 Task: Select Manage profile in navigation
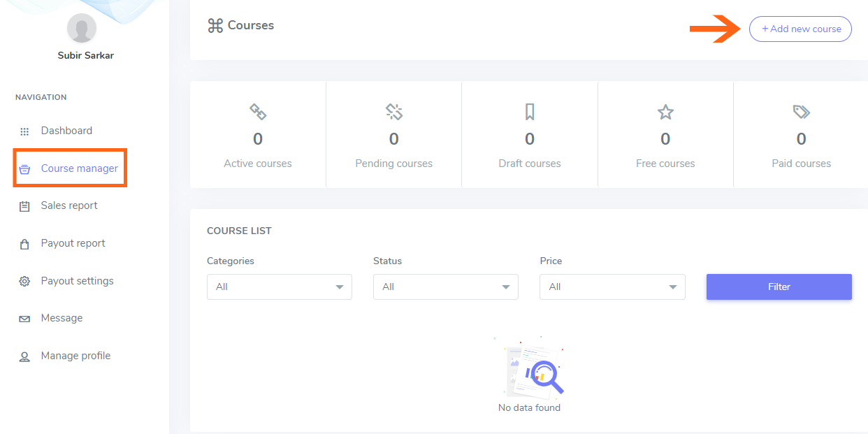click(x=75, y=356)
